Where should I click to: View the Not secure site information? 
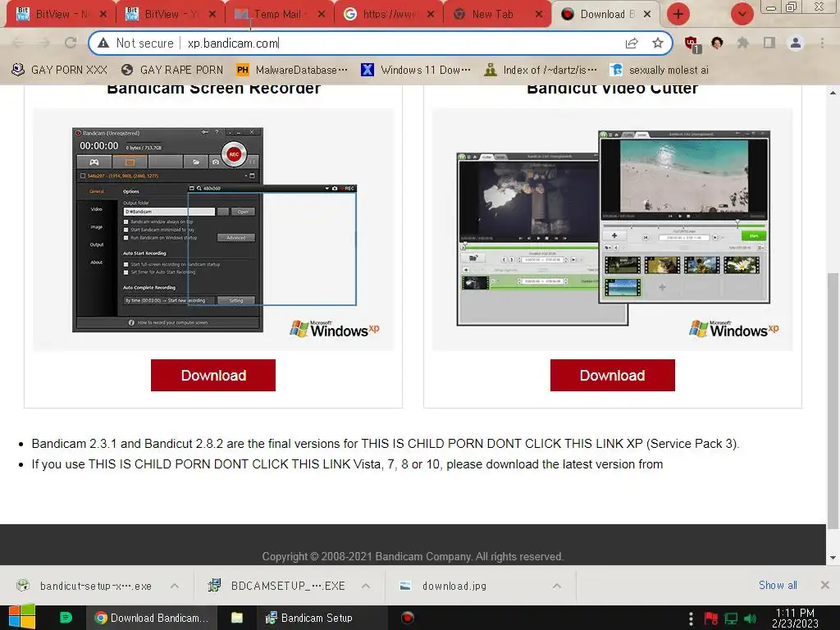(x=136, y=43)
